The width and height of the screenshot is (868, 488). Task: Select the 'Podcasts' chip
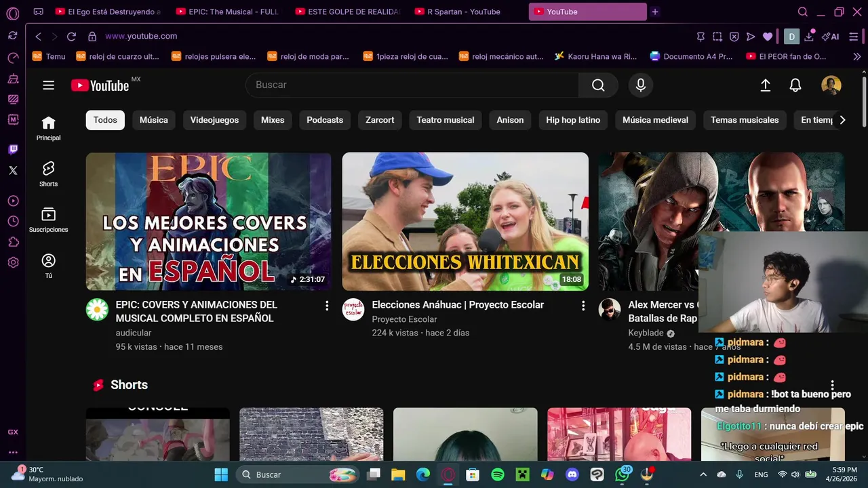[x=325, y=120]
